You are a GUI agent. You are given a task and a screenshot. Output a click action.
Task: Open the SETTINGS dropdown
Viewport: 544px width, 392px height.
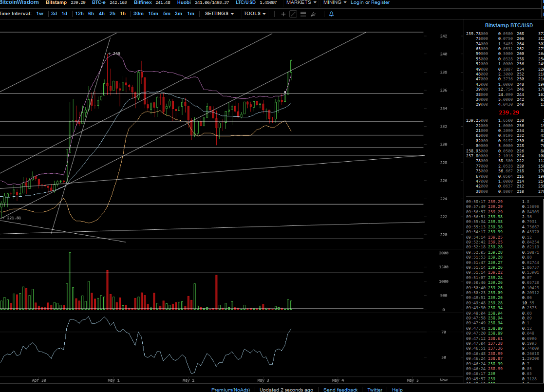tap(219, 14)
